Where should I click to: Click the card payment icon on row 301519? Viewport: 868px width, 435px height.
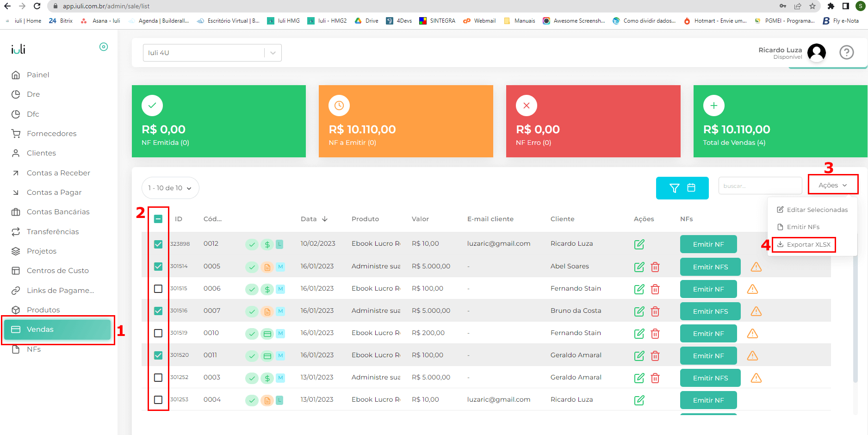point(267,334)
